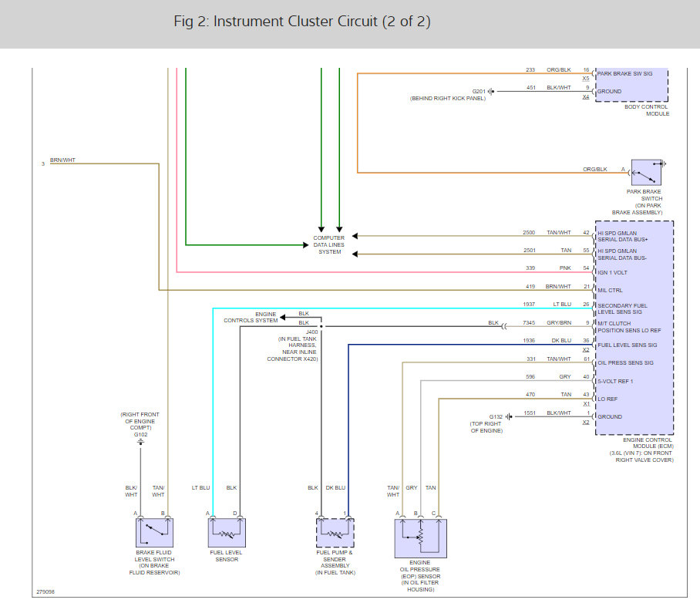Click circuit number 1936 on DK BLU wire
The image size is (700, 603).
coord(529,340)
